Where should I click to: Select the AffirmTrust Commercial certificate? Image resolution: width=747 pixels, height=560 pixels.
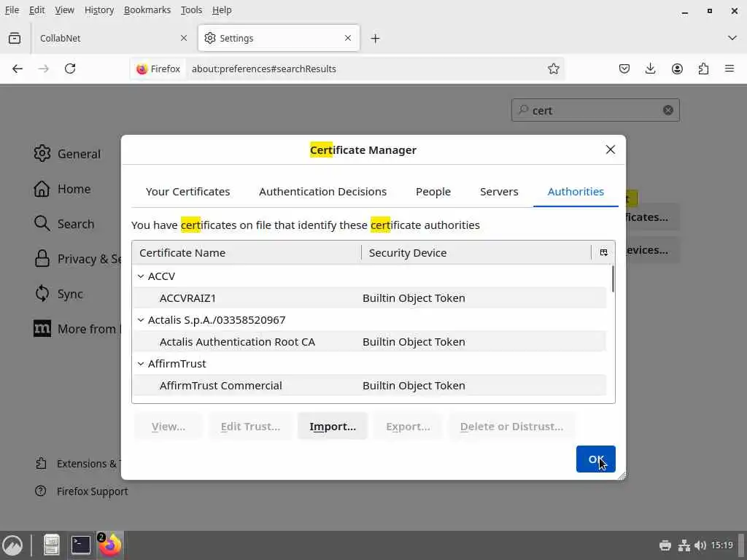pos(369,386)
